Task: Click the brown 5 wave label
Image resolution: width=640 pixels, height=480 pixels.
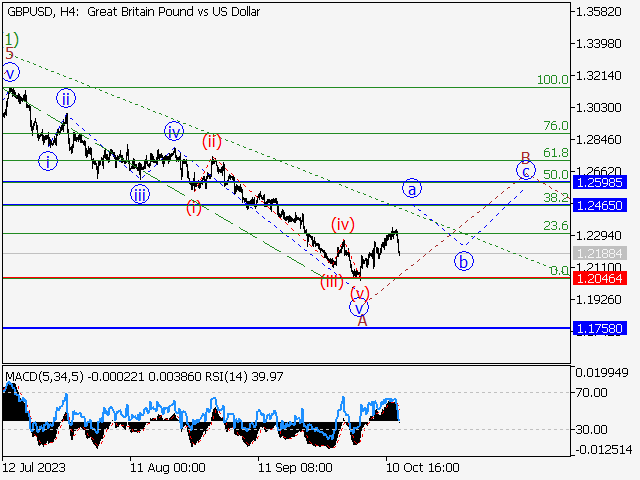Action: pyautogui.click(x=9, y=53)
